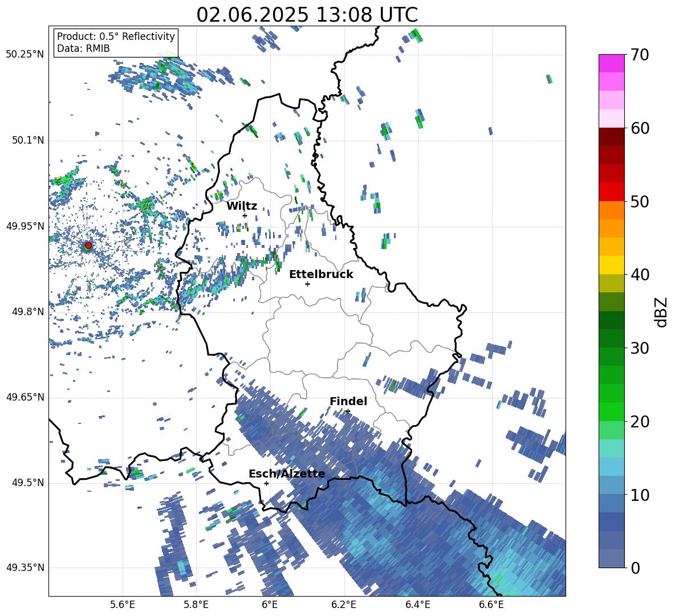Click the Ettelbruck city label
The height and width of the screenshot is (616, 675).
coord(321,275)
